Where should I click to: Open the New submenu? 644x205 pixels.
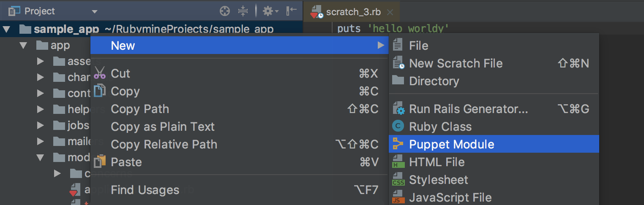click(240, 46)
